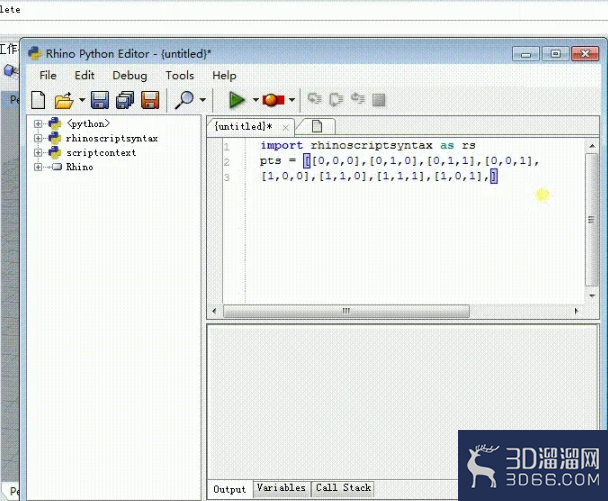Click the editor vertical scrollbar thumb
The height and width of the screenshot is (501, 608).
(592, 219)
